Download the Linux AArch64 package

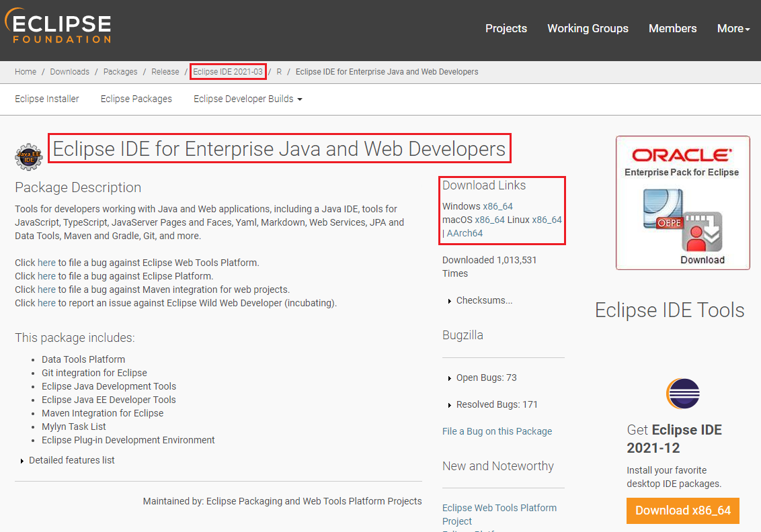coord(465,233)
